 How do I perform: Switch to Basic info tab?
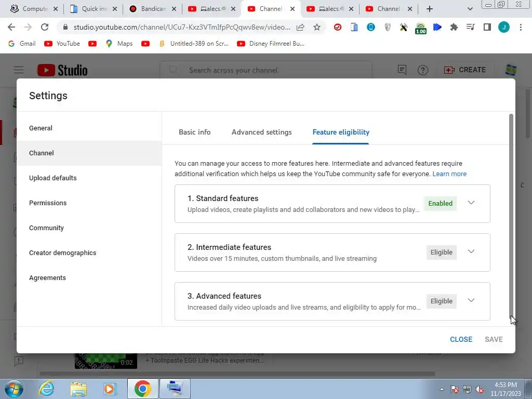(195, 132)
